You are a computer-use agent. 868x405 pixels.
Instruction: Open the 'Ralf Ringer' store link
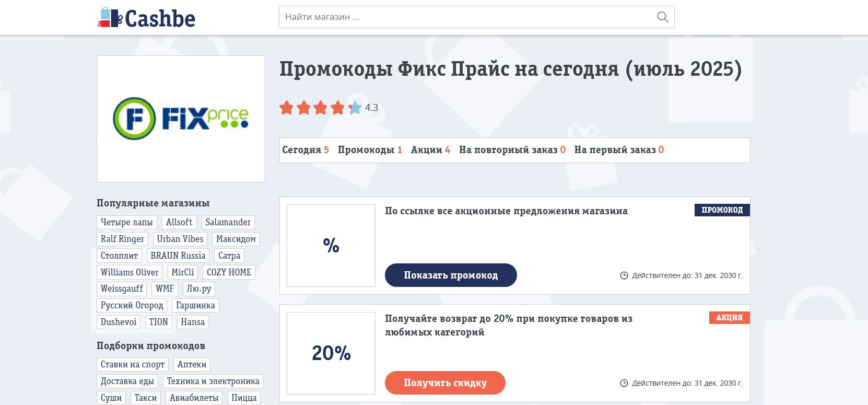click(x=122, y=239)
